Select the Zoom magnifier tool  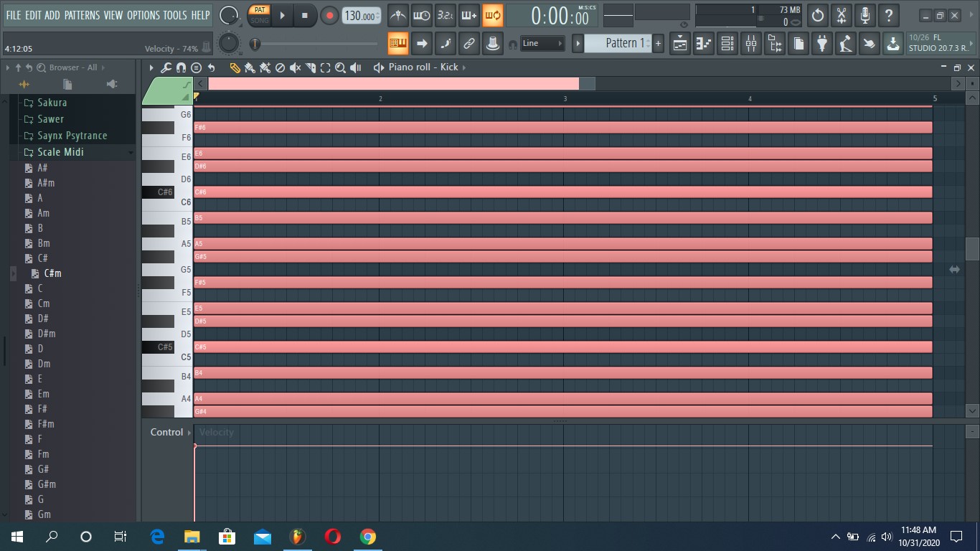coord(340,67)
